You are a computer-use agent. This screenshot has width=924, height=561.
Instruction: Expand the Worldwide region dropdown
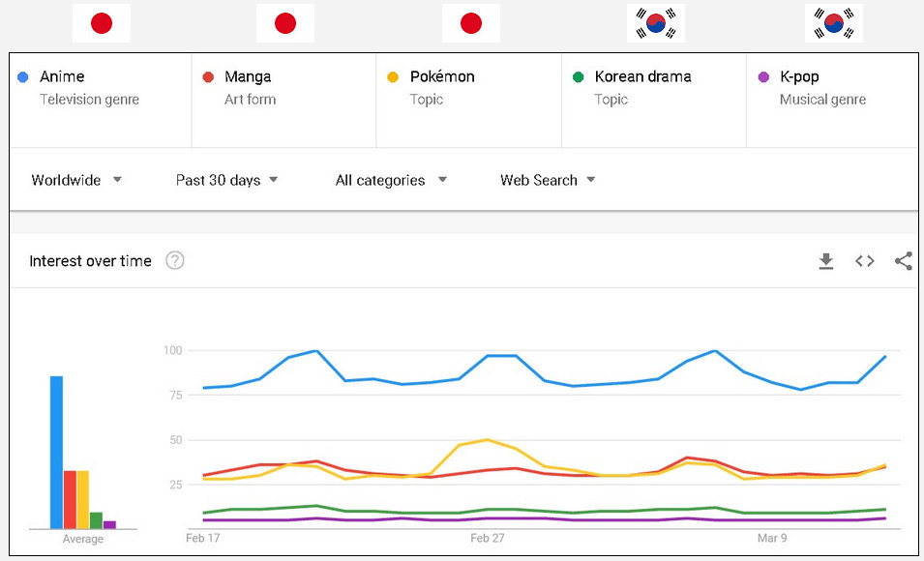(x=76, y=180)
